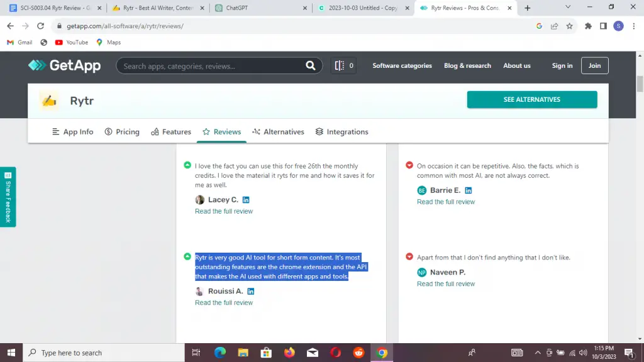
Task: Click Lacey C.'s avatar picture
Action: (x=199, y=200)
